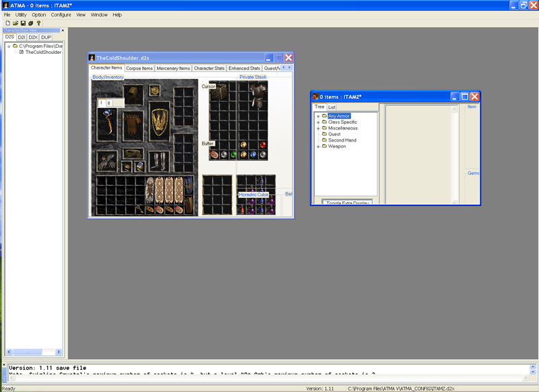
Task: Select the equipped amulet item
Action: pos(154,90)
